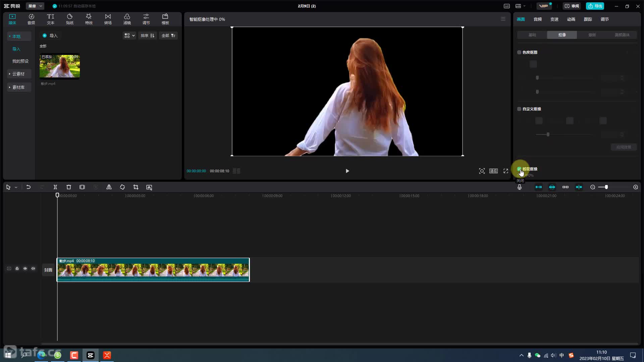
Task: Toggle track lock icon
Action: [x=17, y=268]
